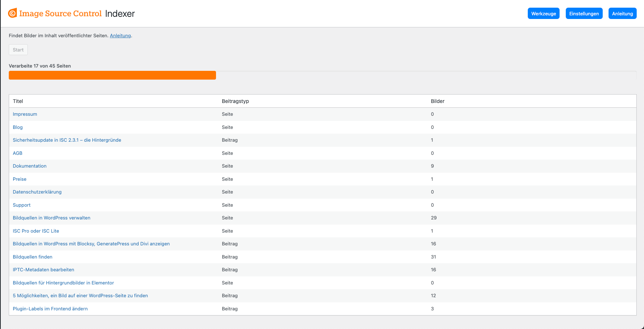This screenshot has height=329, width=644.
Task: Open Bildquellen für Hintergrundbilder in Elementor link
Action: point(63,283)
